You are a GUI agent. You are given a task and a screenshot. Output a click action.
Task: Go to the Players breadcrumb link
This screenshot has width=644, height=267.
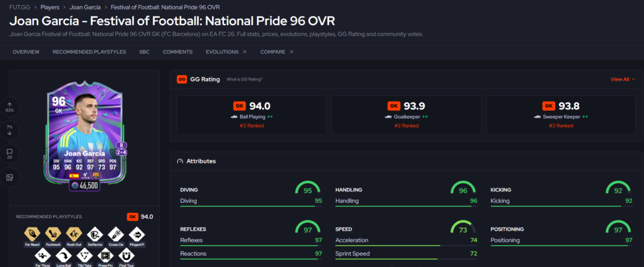coord(50,7)
